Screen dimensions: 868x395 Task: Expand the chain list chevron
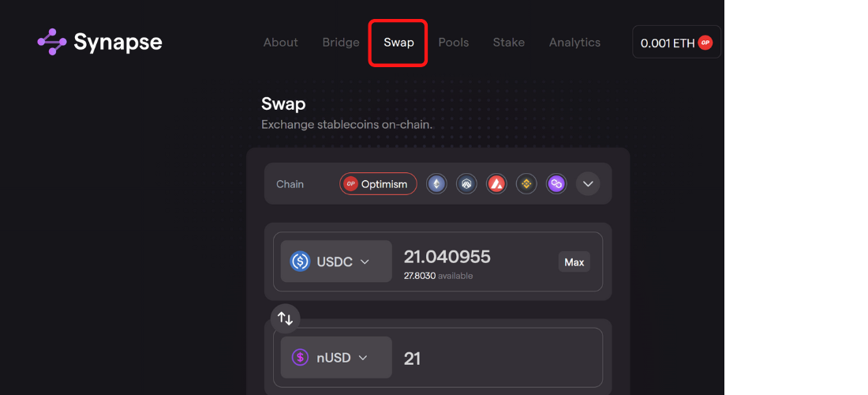click(588, 184)
